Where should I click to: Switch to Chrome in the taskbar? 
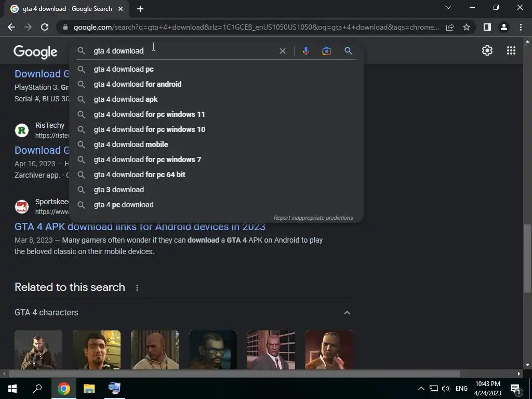click(x=63, y=389)
